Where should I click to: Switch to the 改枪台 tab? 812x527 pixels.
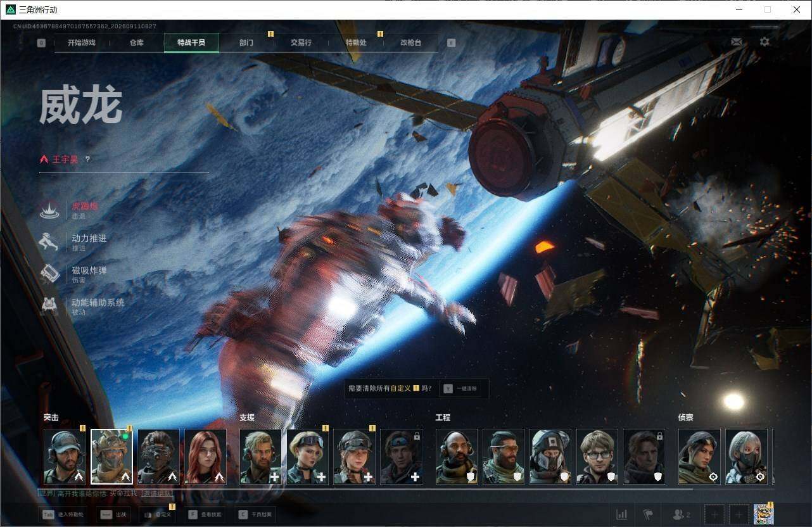(x=410, y=43)
